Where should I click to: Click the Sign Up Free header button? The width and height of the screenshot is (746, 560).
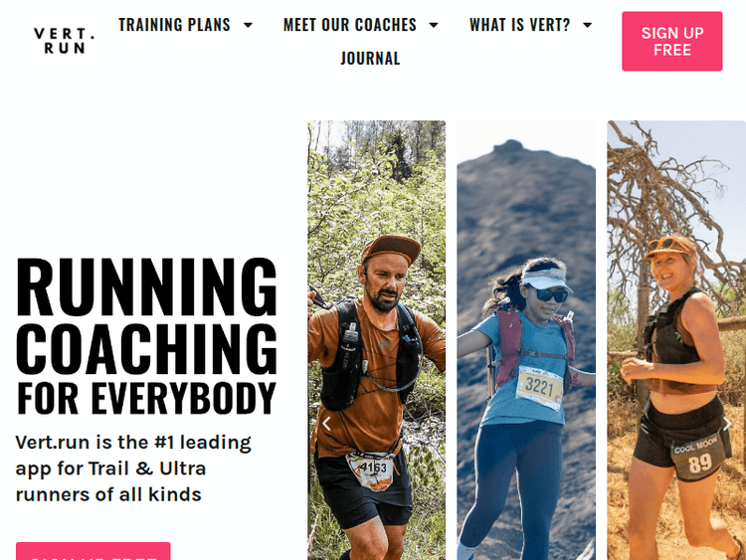tap(671, 42)
